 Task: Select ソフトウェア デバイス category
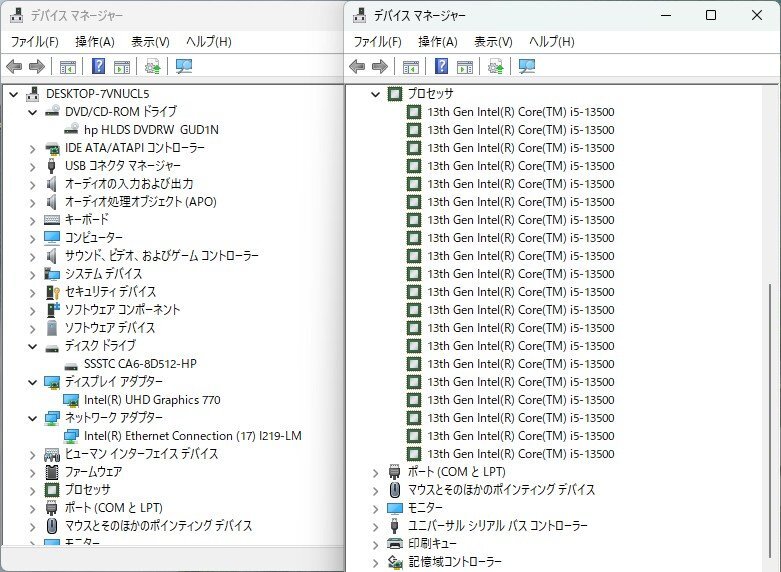110,327
